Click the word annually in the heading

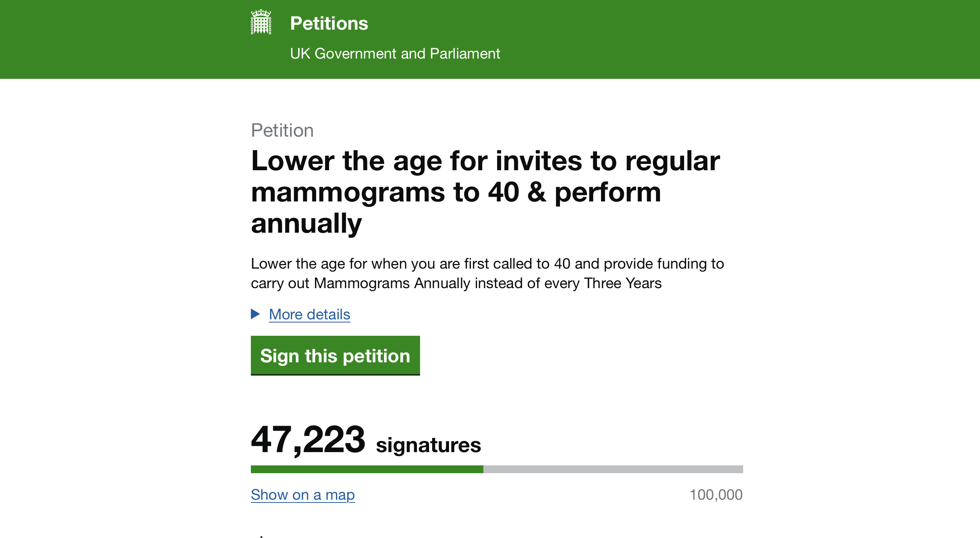point(306,224)
